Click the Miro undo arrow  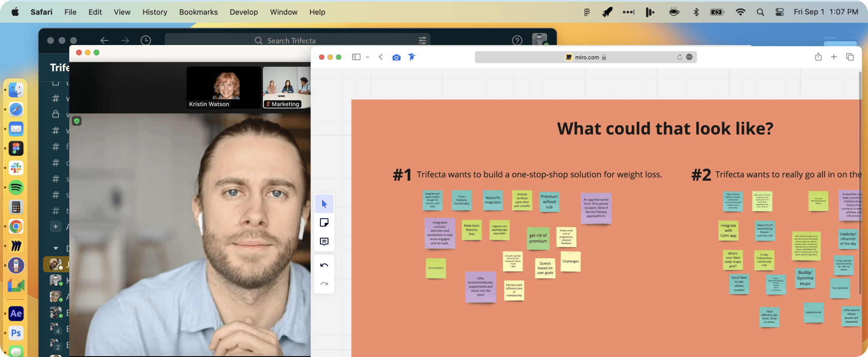[x=324, y=265]
